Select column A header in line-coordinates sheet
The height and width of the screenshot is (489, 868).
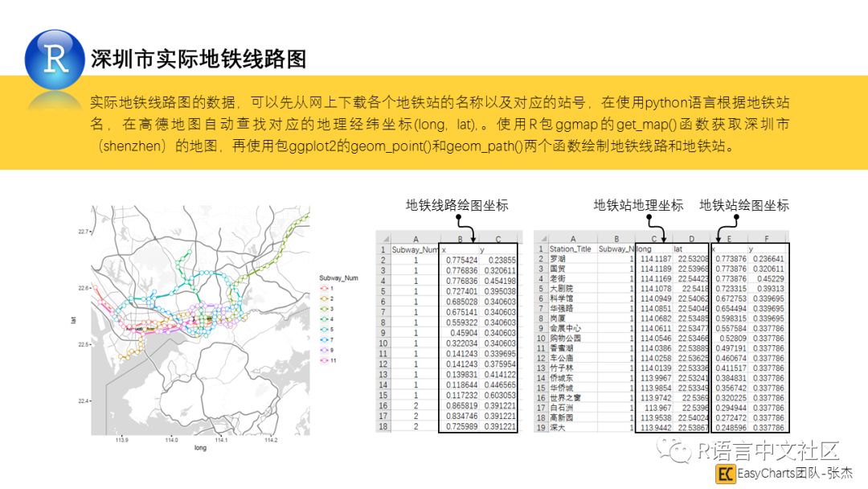pyautogui.click(x=416, y=239)
